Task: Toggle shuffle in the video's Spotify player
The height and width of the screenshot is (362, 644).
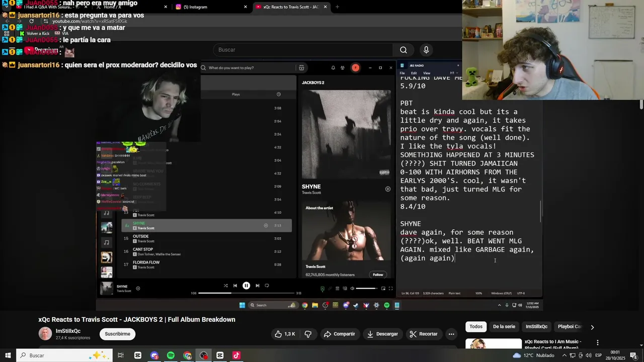Action: coord(225,286)
